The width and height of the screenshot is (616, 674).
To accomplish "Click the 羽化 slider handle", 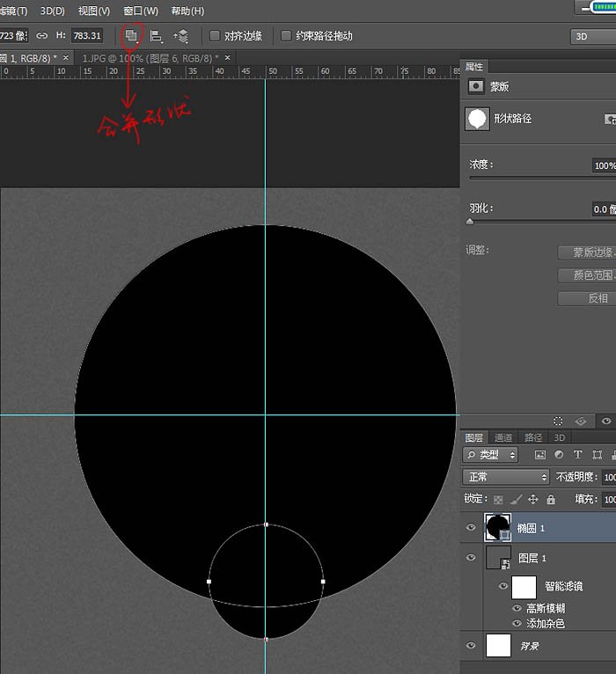I will (x=470, y=222).
